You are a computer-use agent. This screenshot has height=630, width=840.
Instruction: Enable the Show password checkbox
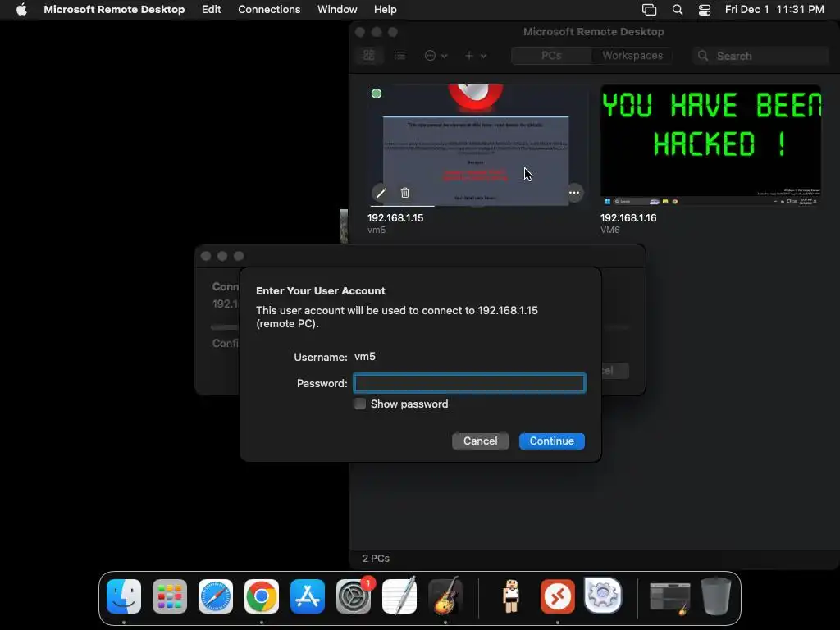tap(360, 404)
